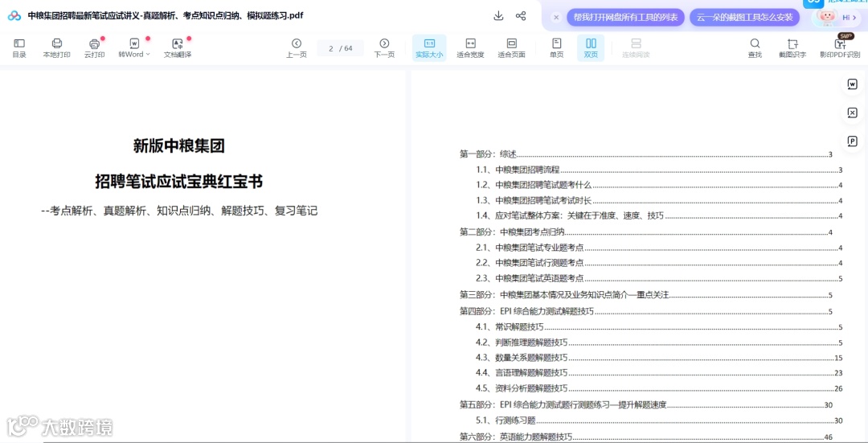
Task: Click TOC entry 第一部分：综述
Action: coord(646,154)
